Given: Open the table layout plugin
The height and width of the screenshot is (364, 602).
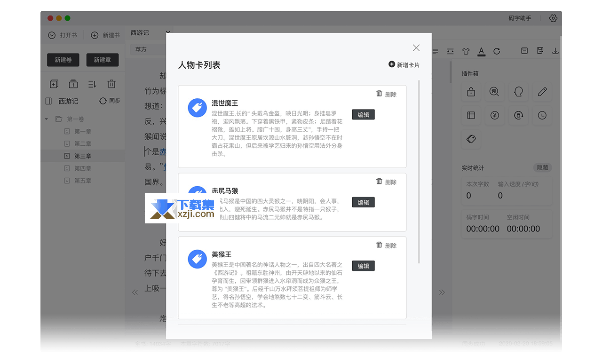Looking at the screenshot, I should (x=471, y=115).
